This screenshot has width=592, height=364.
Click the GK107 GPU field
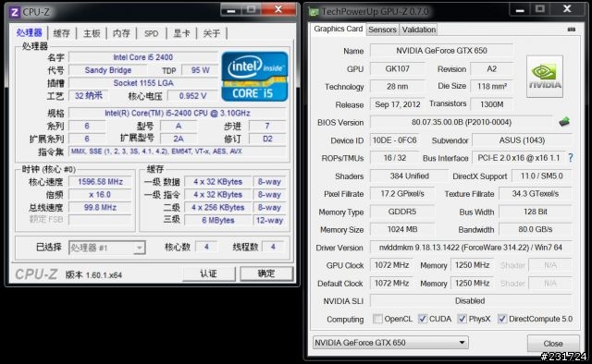(397, 68)
